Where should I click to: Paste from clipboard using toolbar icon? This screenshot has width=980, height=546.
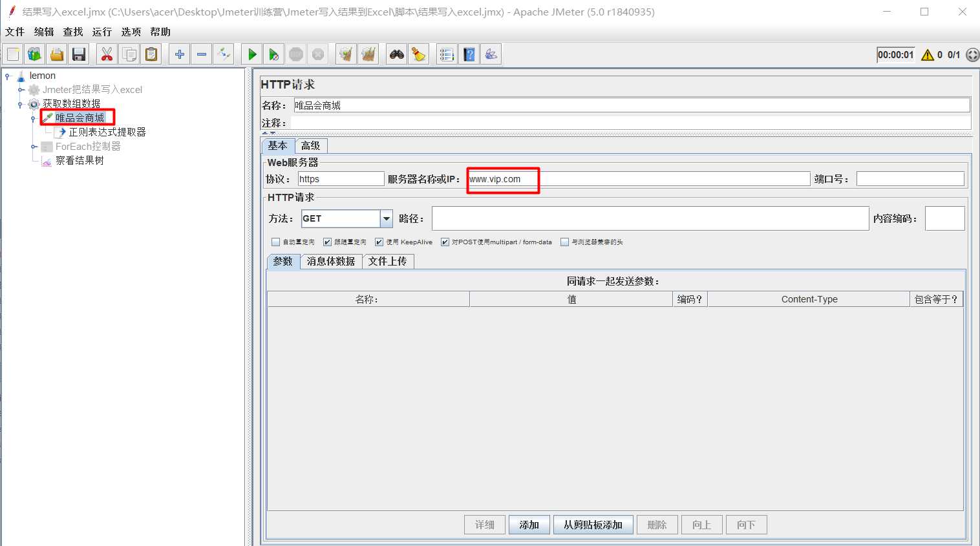tap(151, 54)
